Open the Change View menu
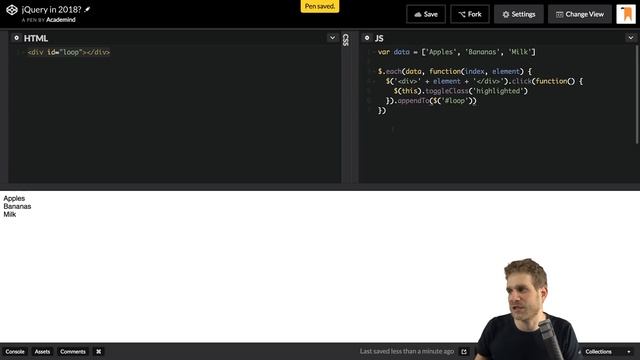Image resolution: width=640 pixels, height=360 pixels. [x=580, y=14]
